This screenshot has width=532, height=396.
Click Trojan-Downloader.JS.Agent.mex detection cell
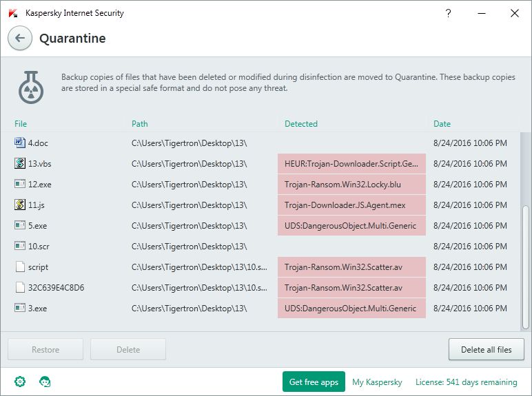pyautogui.click(x=351, y=205)
